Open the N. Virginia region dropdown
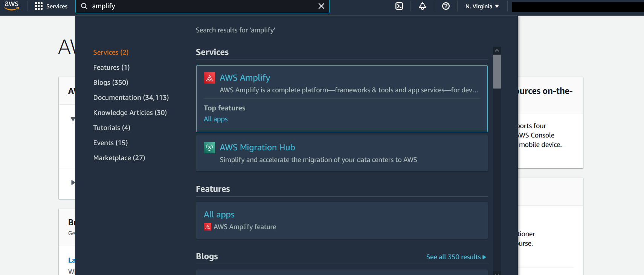 (x=482, y=6)
